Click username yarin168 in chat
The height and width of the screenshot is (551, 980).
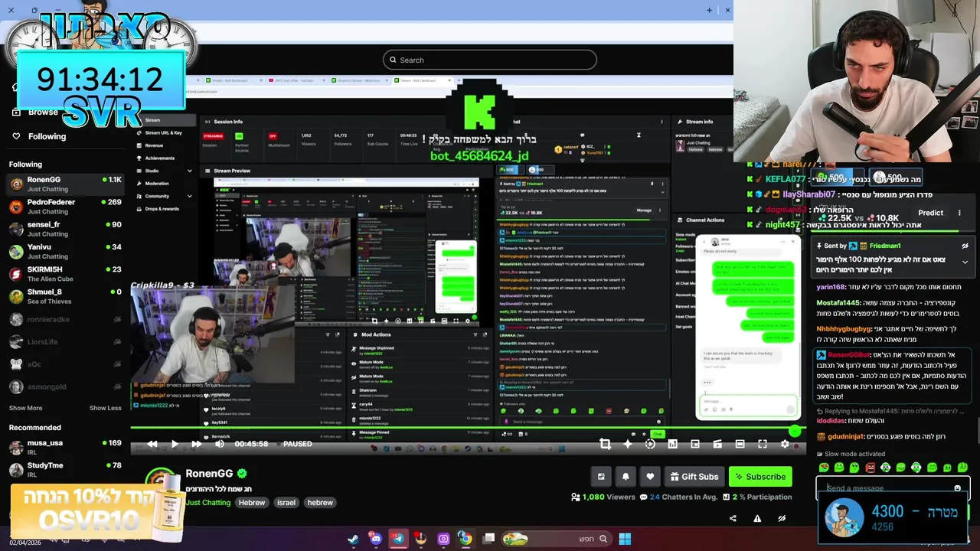click(x=831, y=287)
